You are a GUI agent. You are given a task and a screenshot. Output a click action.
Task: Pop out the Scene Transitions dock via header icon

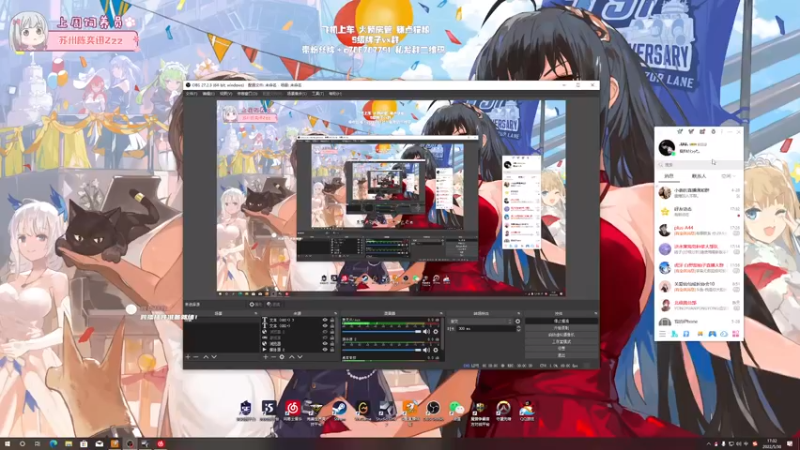click(x=518, y=313)
